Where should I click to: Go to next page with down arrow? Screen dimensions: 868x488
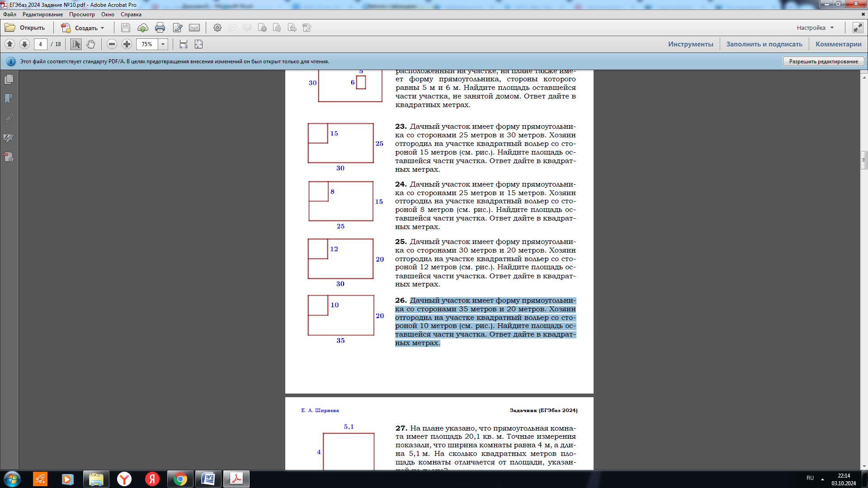[25, 44]
